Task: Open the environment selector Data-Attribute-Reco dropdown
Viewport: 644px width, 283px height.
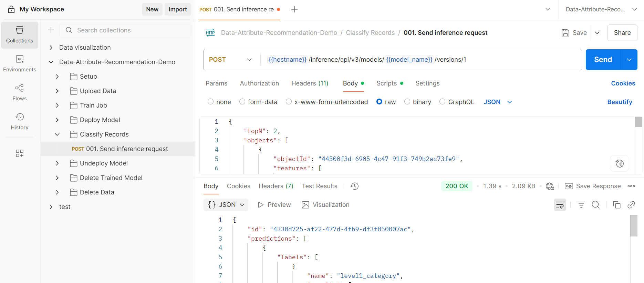Action: click(601, 9)
